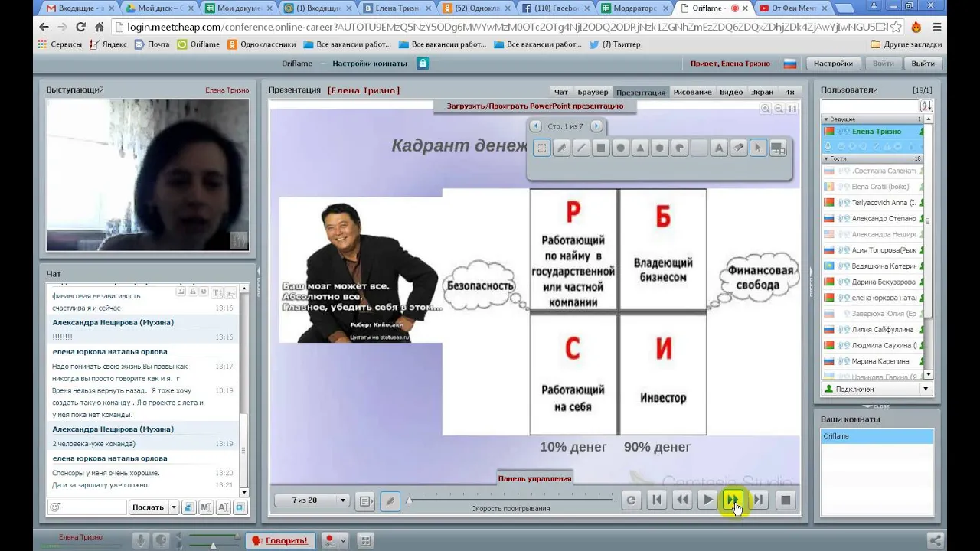Click the Говорить! button

click(x=280, y=540)
